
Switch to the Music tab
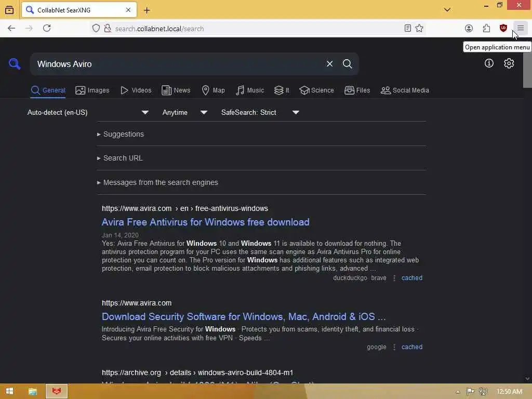click(250, 90)
